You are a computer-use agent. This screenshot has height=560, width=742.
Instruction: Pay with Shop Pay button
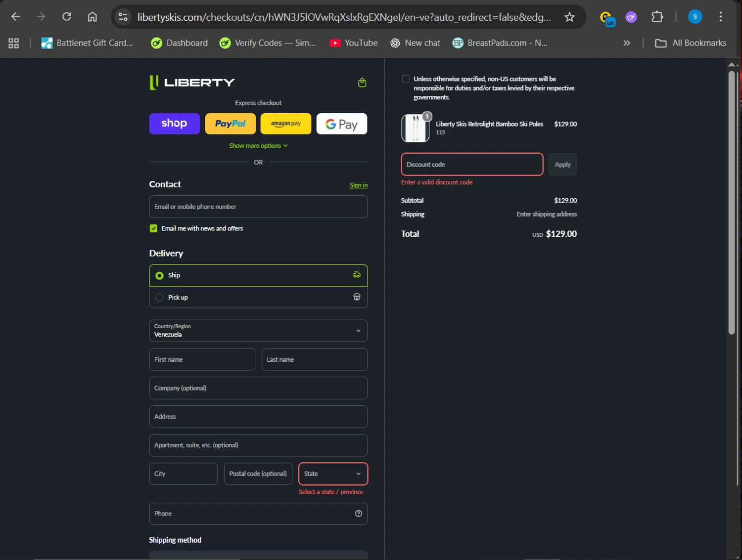(175, 124)
